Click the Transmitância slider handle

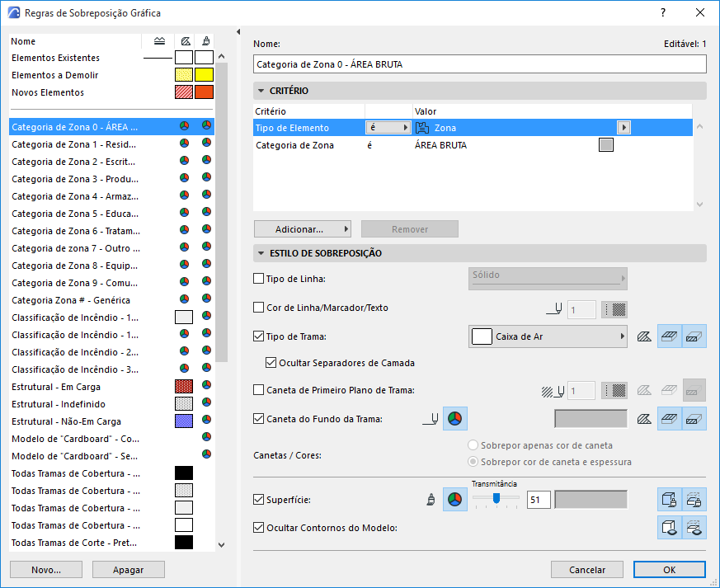[496, 498]
